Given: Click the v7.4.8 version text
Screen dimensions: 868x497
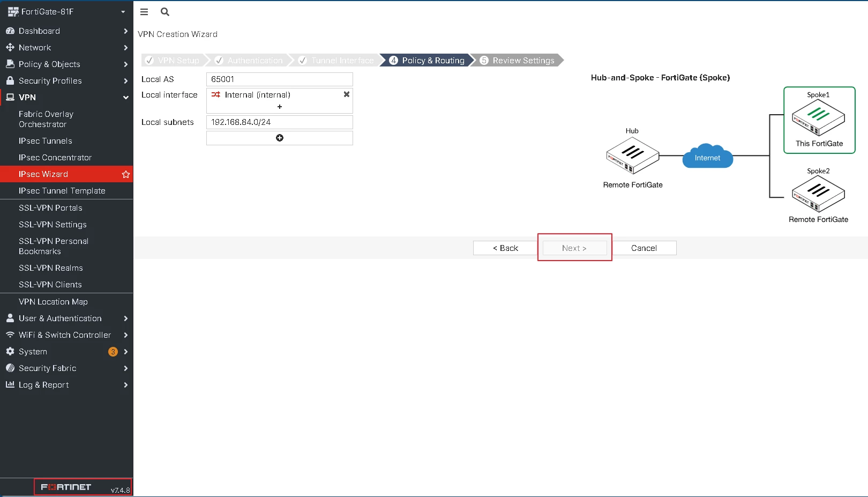Looking at the screenshot, I should coord(120,490).
